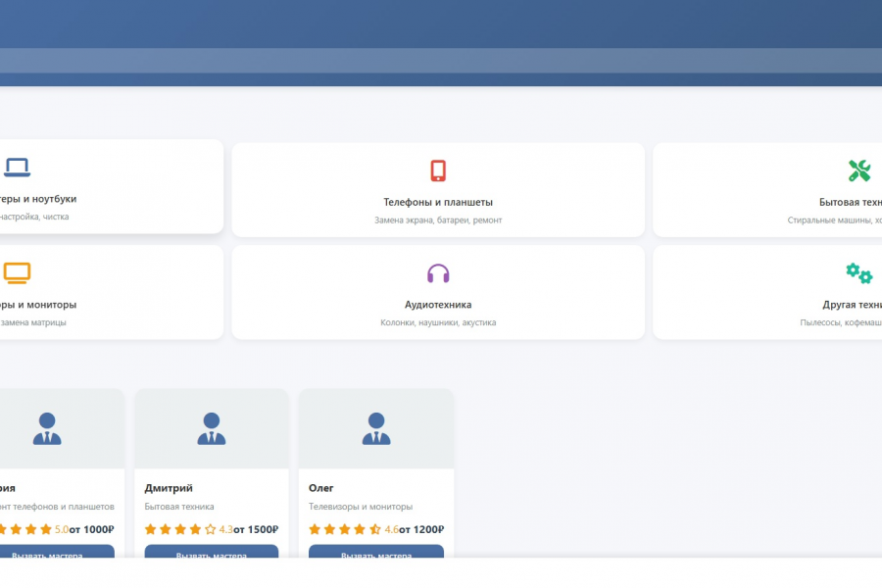Select the мониторы category title
Screen dimensions: 882x588
[x=38, y=305]
